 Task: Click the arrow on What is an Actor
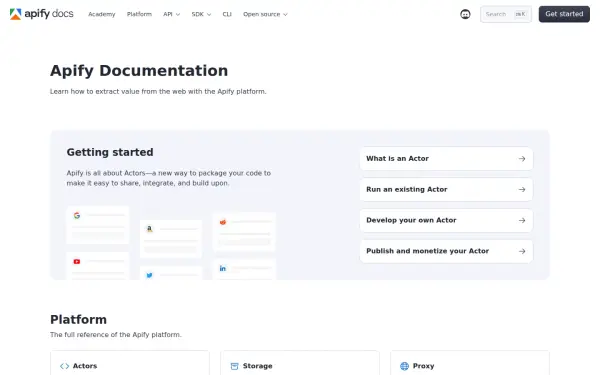point(522,158)
